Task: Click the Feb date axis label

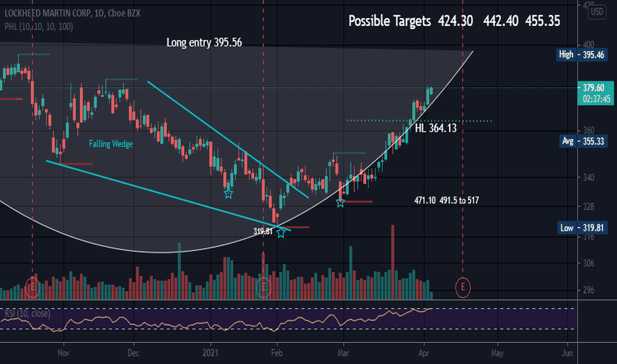Action: pyautogui.click(x=277, y=353)
